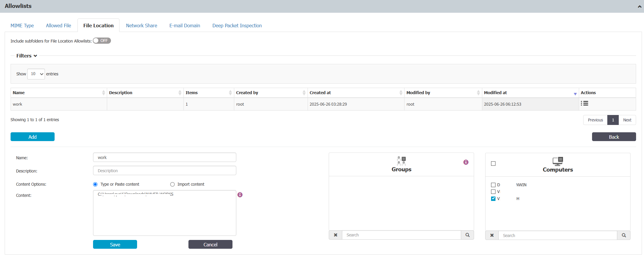This screenshot has height=259, width=644.
Task: Collapse the Allowlists panel with top-right chevron
Action: (x=639, y=6)
